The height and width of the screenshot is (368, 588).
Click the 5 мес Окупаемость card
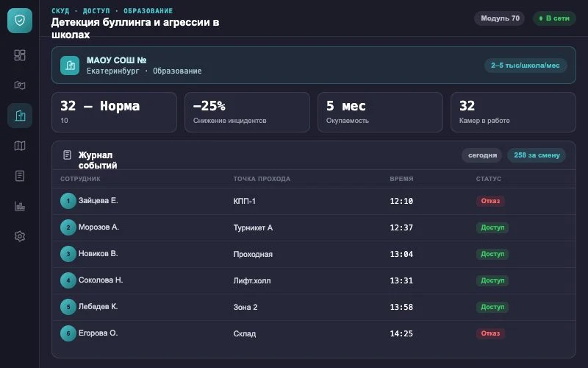(x=380, y=113)
